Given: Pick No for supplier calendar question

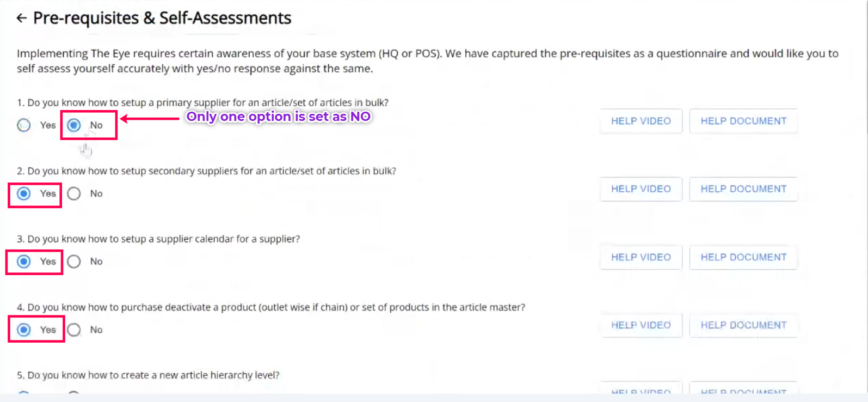Looking at the screenshot, I should (x=74, y=261).
